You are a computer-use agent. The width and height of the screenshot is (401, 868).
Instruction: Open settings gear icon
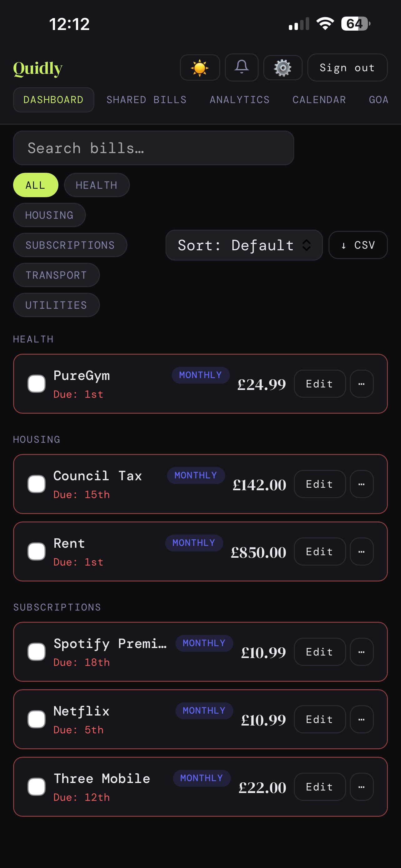coord(283,68)
